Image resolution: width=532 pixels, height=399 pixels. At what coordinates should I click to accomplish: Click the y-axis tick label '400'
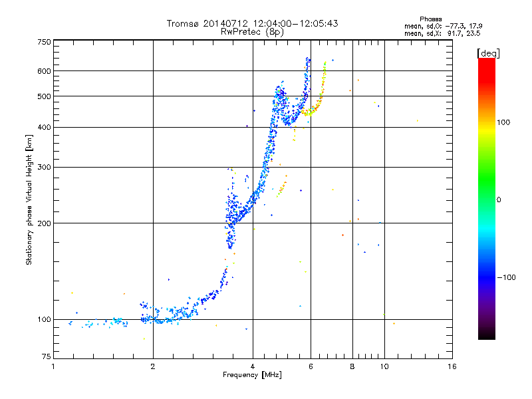click(x=44, y=128)
